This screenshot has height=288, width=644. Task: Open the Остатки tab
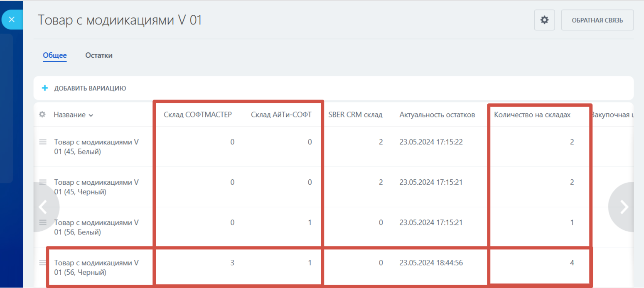point(99,55)
